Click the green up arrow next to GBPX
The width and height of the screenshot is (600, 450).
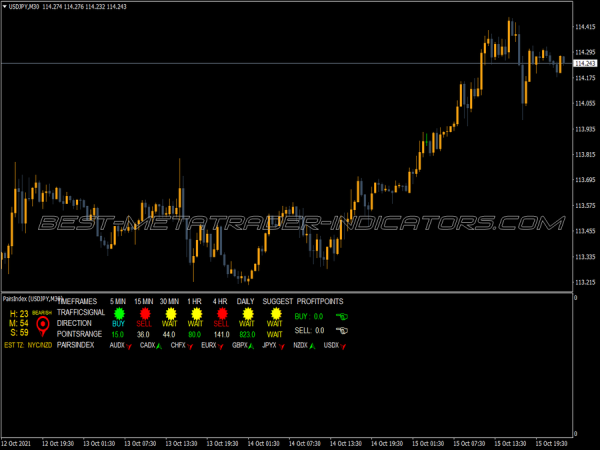(251, 346)
